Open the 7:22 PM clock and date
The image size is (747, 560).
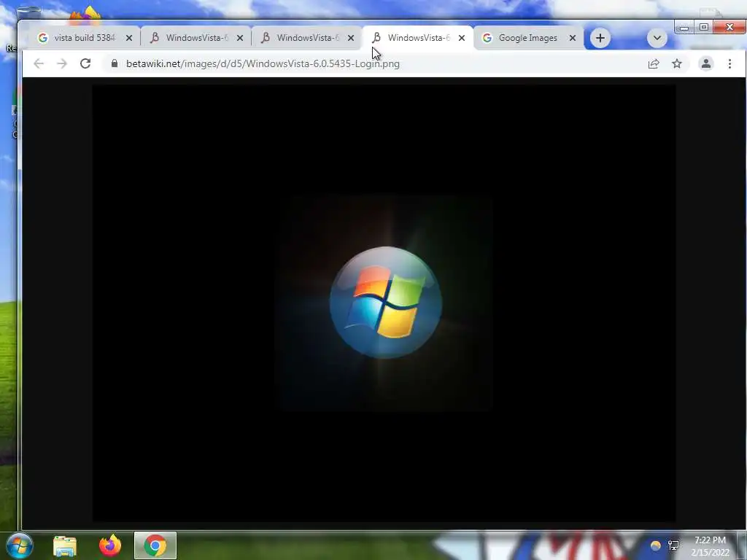pyautogui.click(x=711, y=546)
